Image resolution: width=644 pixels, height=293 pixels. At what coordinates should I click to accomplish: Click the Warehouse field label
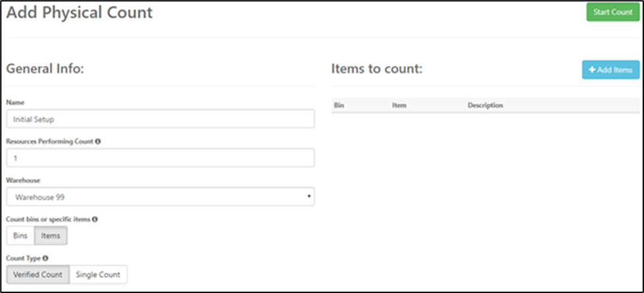24,180
